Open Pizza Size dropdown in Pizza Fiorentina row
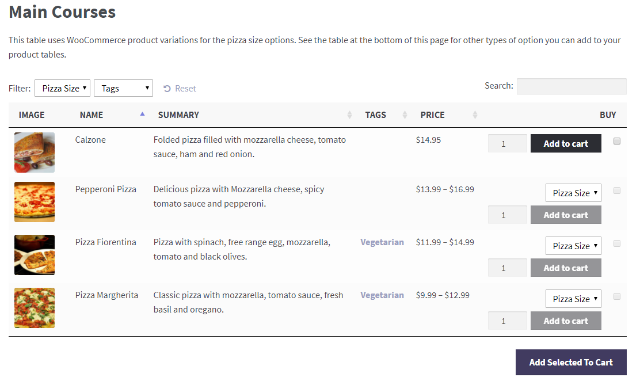This screenshot has width=640, height=382. (573, 246)
